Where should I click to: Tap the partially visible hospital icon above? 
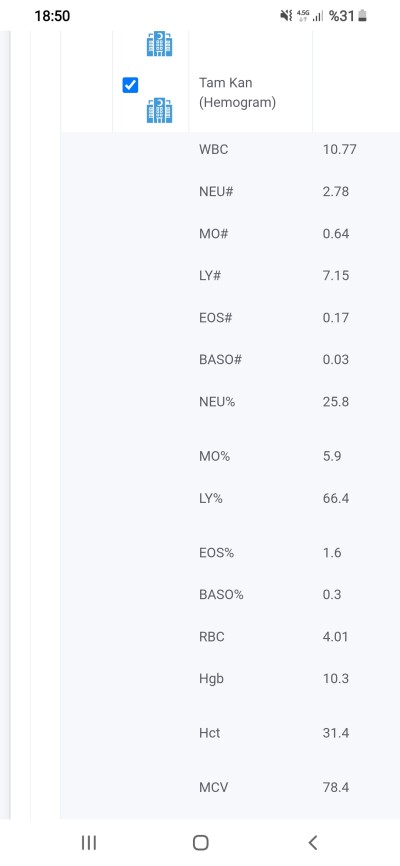(x=159, y=44)
